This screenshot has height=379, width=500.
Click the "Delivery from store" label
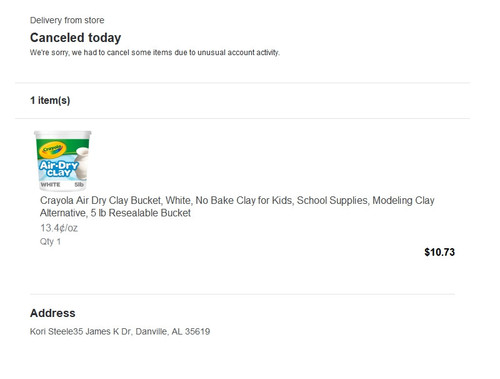point(67,20)
